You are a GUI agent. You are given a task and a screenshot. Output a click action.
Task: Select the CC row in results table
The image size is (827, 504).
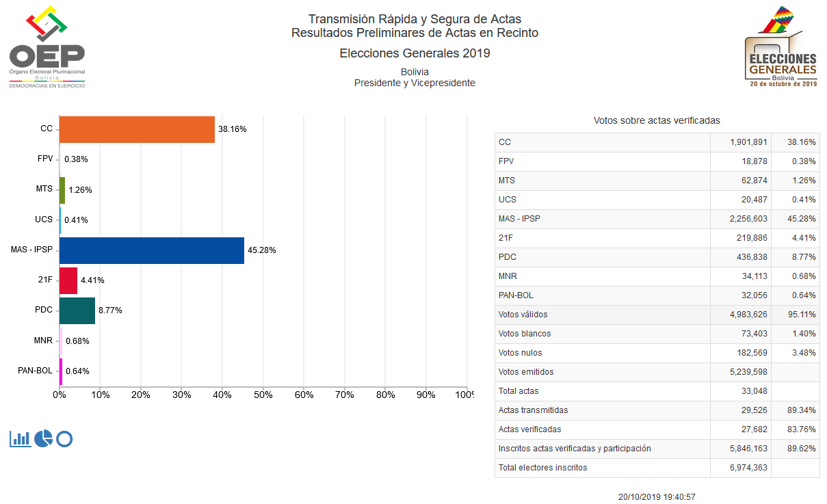click(x=657, y=142)
